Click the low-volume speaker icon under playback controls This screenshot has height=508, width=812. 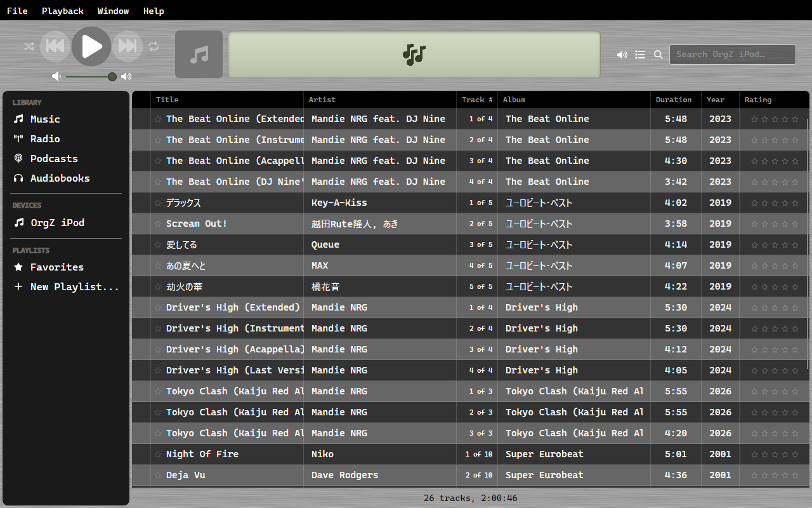pyautogui.click(x=56, y=76)
